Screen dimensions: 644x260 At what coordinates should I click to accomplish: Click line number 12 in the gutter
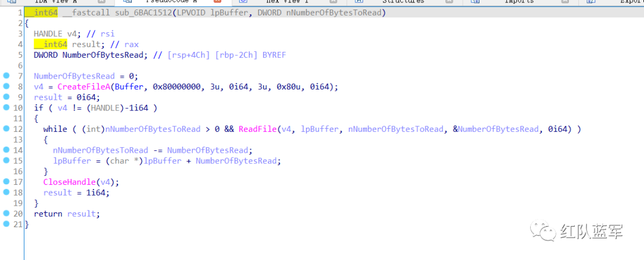click(x=18, y=129)
